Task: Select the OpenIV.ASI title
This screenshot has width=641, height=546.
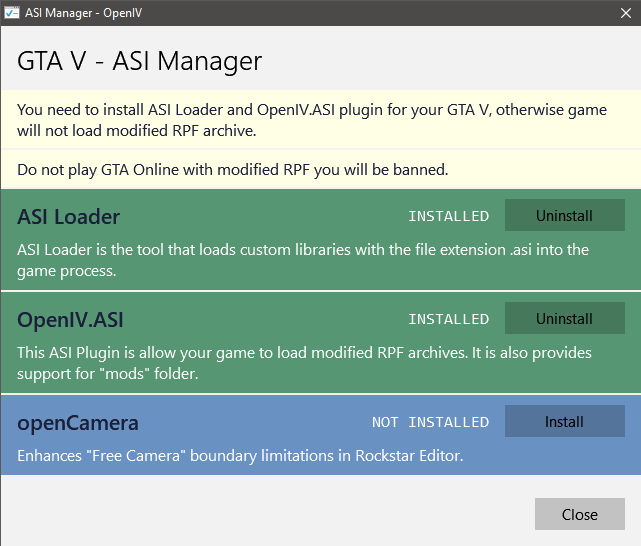Action: pos(70,320)
